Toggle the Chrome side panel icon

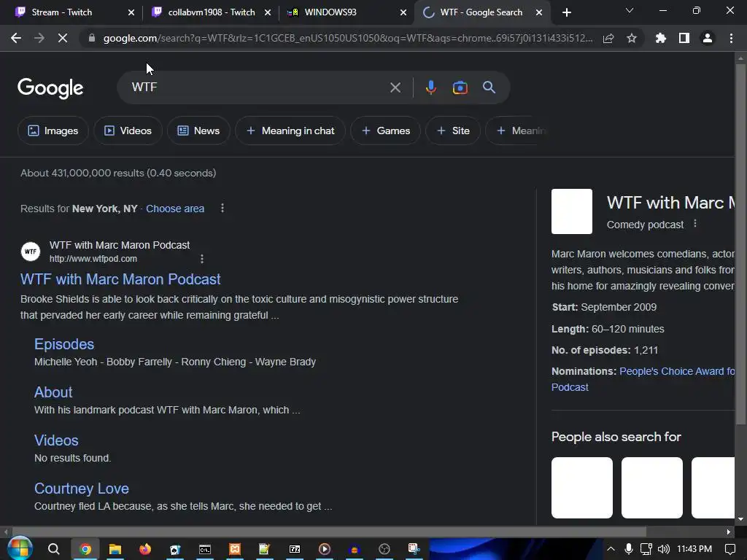point(684,38)
